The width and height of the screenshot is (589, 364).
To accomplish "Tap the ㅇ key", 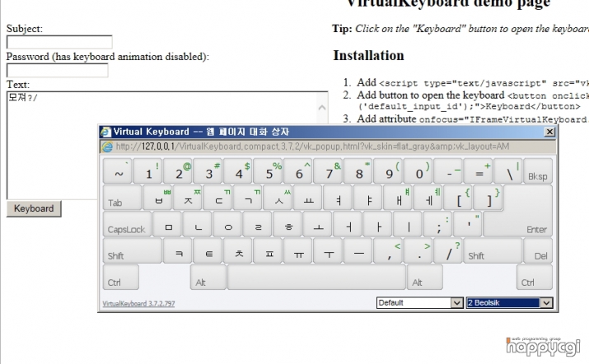I will pos(227,224).
